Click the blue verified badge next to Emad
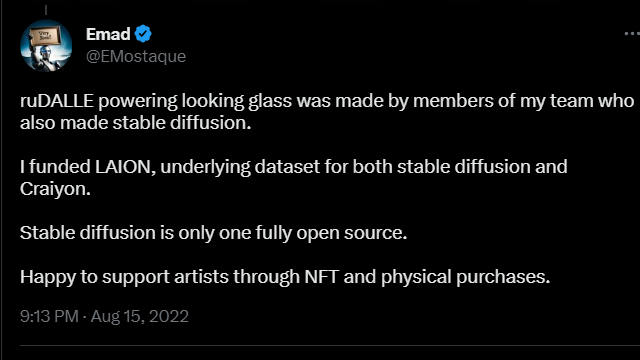 tap(143, 34)
